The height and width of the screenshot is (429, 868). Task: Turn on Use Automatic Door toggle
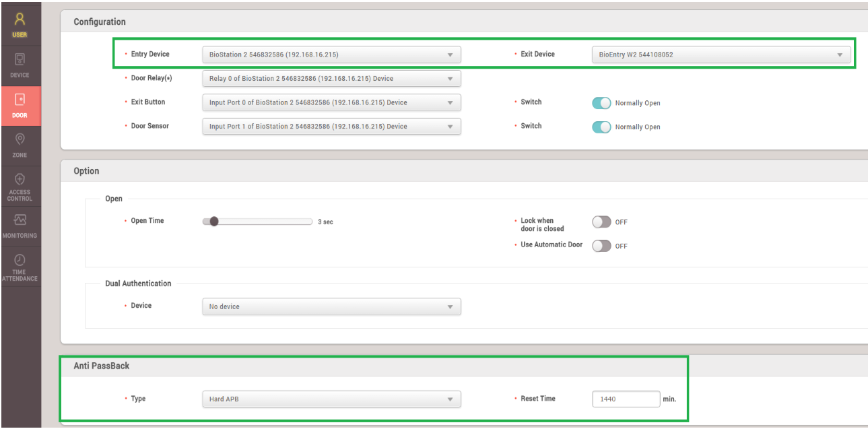(601, 246)
